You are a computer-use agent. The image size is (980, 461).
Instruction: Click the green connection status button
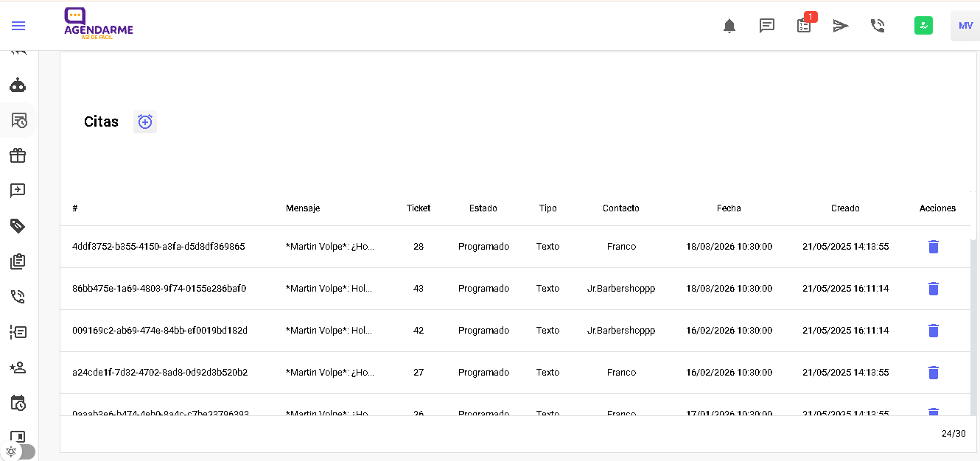tap(924, 26)
